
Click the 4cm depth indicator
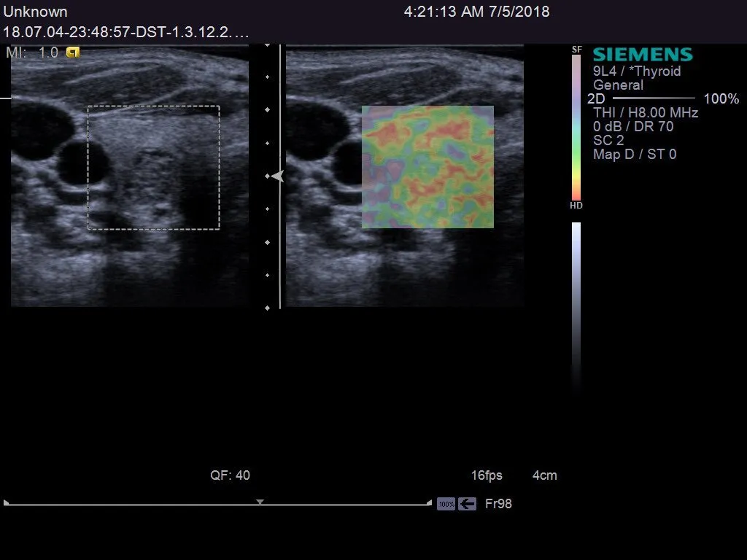(x=544, y=475)
